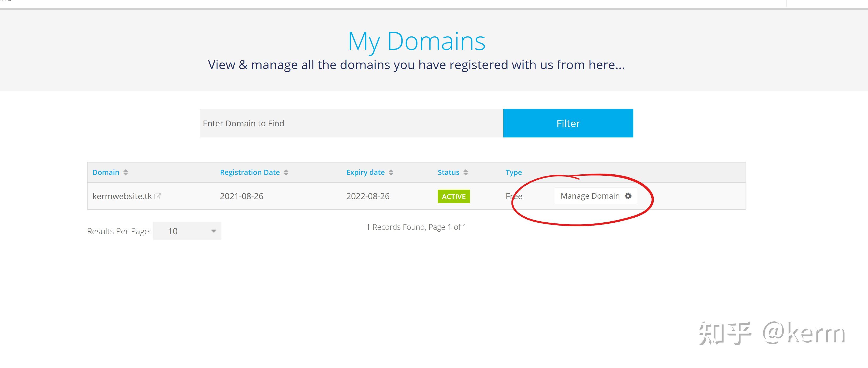The width and height of the screenshot is (868, 368).
Task: Click the Manage Domain button label
Action: tap(590, 196)
